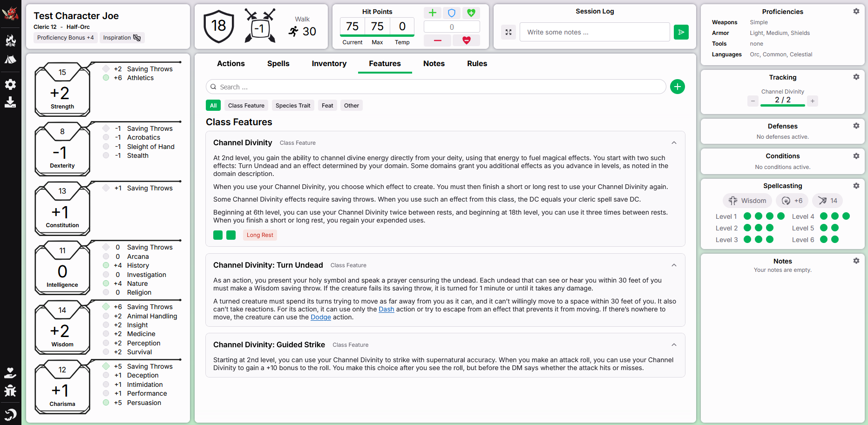Toggle Perception proficiency circle
Image resolution: width=868 pixels, height=425 pixels.
coord(106,343)
